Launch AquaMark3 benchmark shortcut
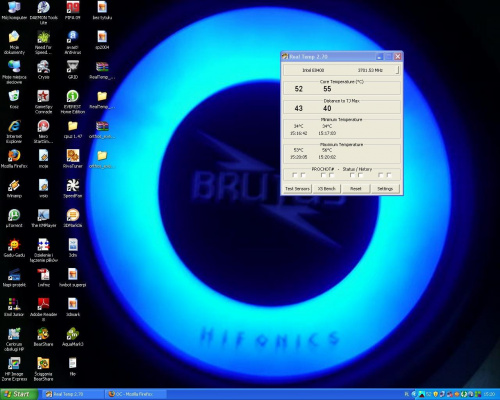This screenshot has width=500, height=400. point(73,337)
